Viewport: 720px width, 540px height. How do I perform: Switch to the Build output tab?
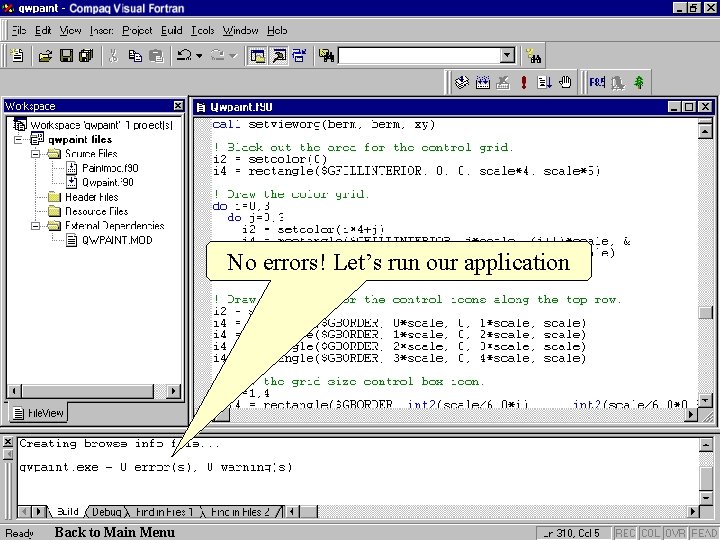(68, 512)
